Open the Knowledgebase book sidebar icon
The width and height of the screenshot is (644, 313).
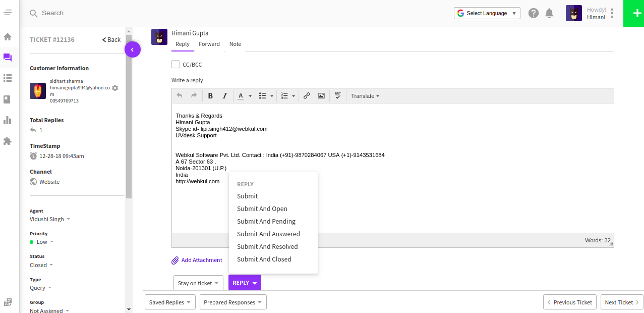[7, 99]
